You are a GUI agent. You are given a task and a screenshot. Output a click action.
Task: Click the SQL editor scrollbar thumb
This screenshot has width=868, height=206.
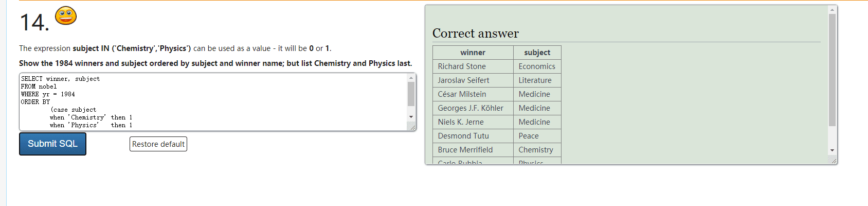click(411, 94)
